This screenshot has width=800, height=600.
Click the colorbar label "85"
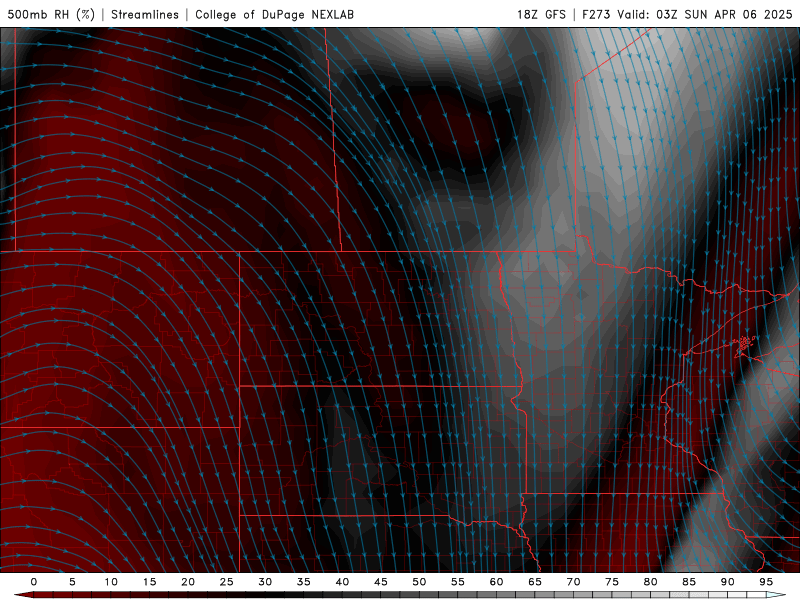(688, 582)
